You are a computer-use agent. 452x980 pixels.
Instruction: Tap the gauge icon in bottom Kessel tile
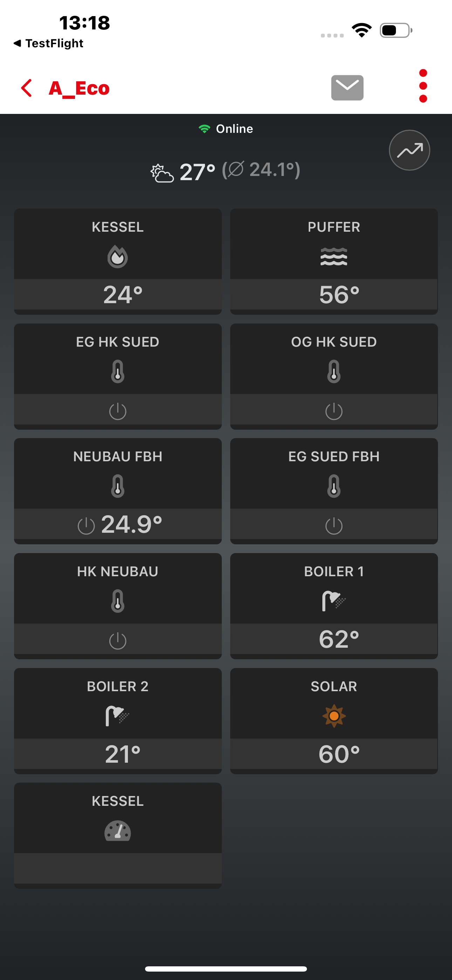[x=118, y=831]
